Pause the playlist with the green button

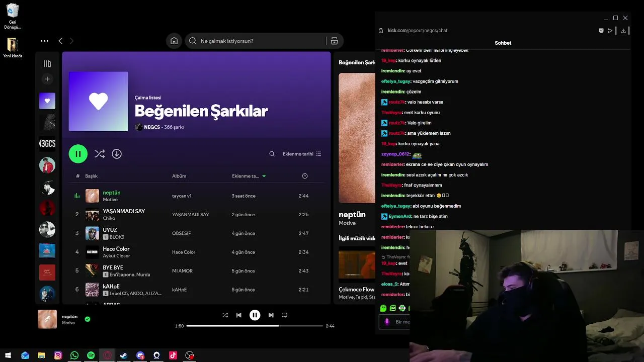(x=78, y=154)
